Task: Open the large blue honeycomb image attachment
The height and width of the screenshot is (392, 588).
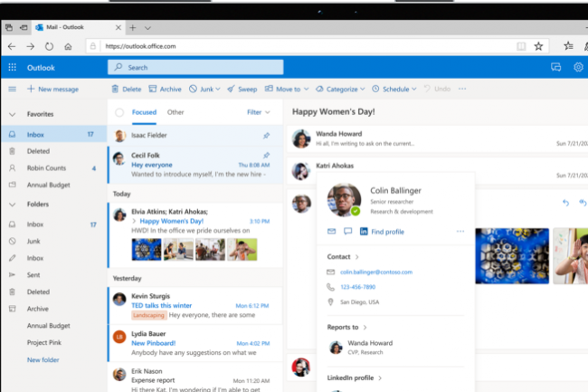Action: coord(512,256)
